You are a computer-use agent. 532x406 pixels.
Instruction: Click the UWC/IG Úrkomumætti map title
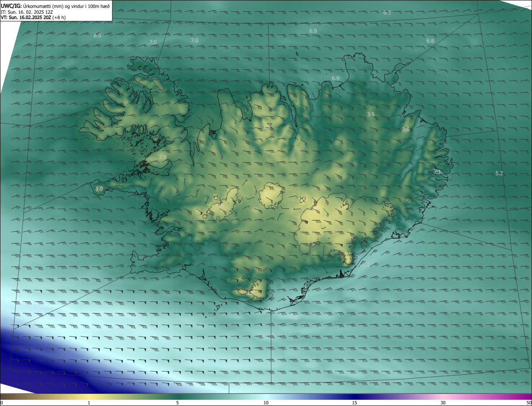tap(55, 6)
